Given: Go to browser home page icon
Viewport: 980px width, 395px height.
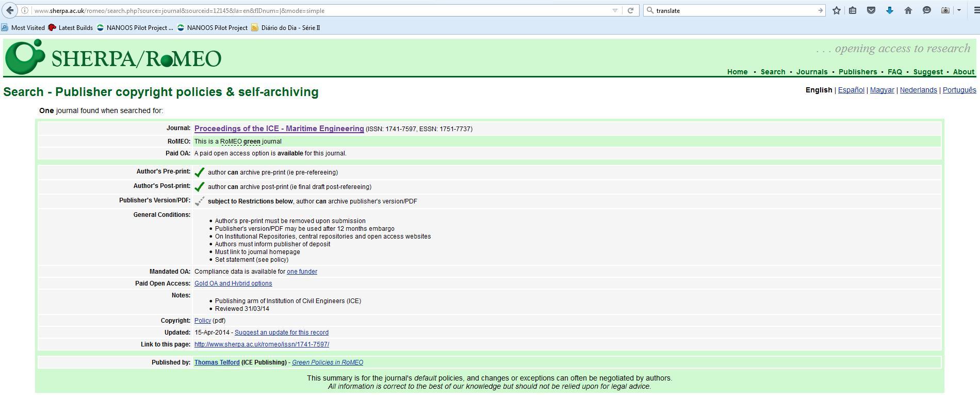Looking at the screenshot, I should (x=908, y=10).
